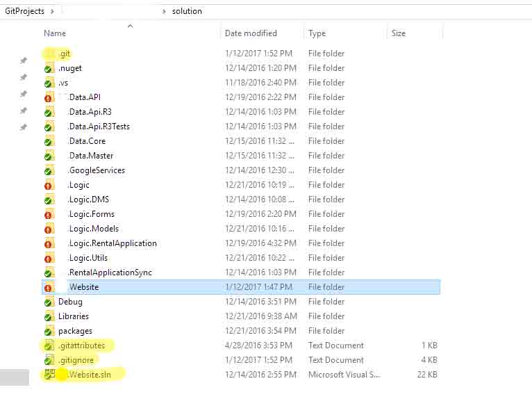Click the Logic.RentalApplication folder icon
Screen dimensions: 532x406
coord(49,243)
